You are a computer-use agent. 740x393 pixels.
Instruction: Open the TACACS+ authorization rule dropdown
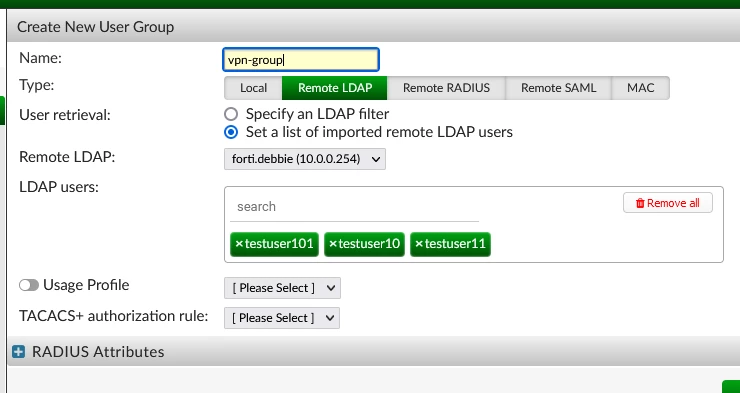coord(282,318)
